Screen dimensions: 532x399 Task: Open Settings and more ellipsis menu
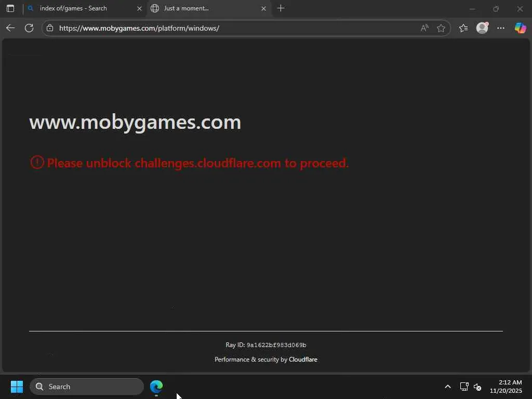point(501,28)
